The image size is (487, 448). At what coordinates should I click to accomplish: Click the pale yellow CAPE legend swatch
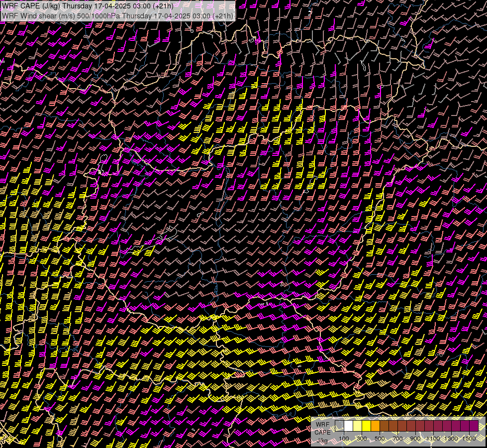pos(358,426)
